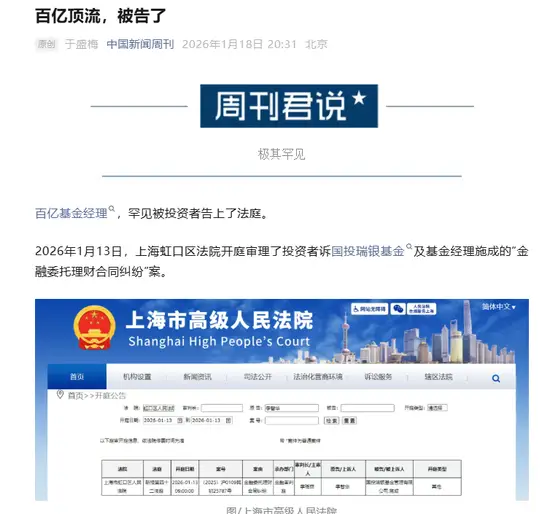The image size is (550, 514).
Task: Click the search magnifier in court navigation bar
Action: pyautogui.click(x=496, y=379)
